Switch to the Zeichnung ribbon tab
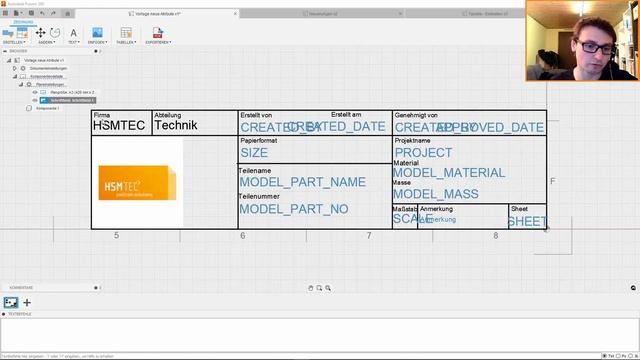This screenshot has width=640, height=360. [23, 22]
